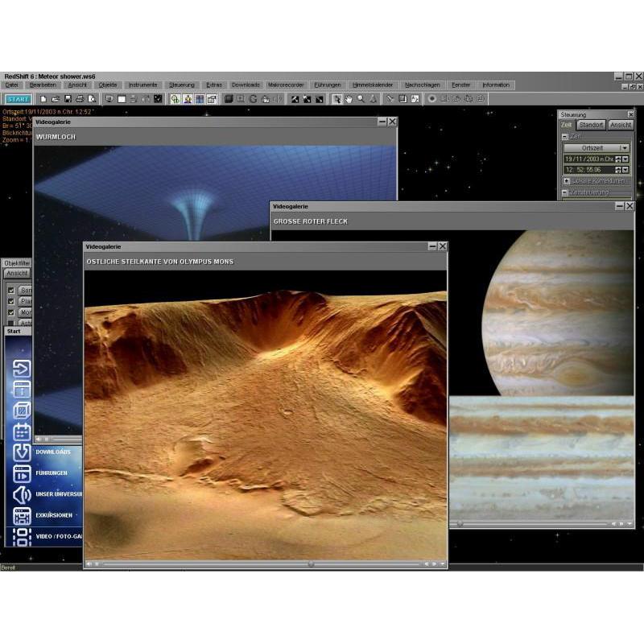The width and height of the screenshot is (644, 644).
Task: Click the date field showing 19/11/2003
Action: 588,159
